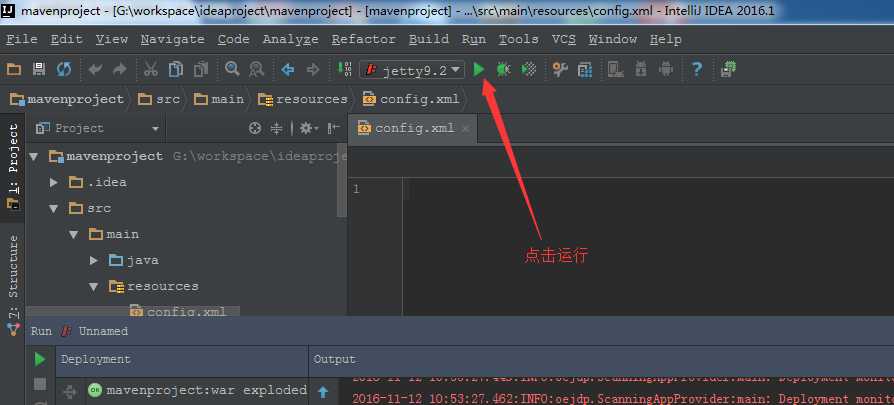
Task: Click the Synchronize refresh icon
Action: pyautogui.click(x=64, y=70)
